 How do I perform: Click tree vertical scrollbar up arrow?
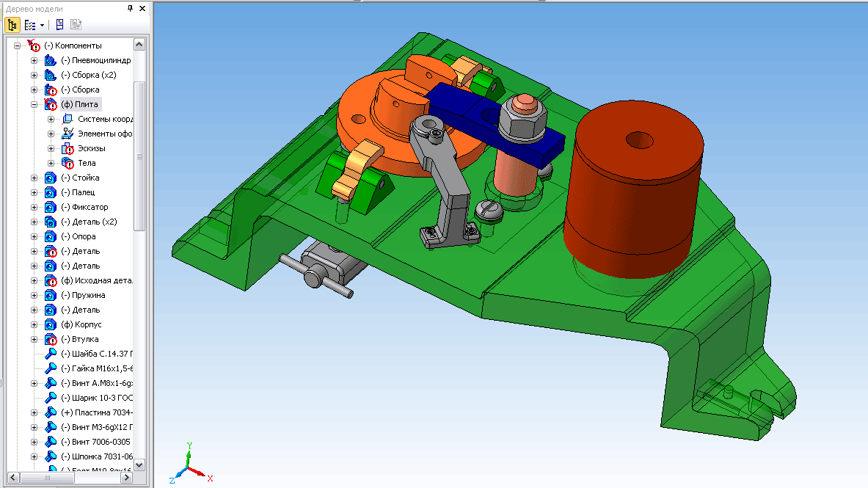(139, 45)
